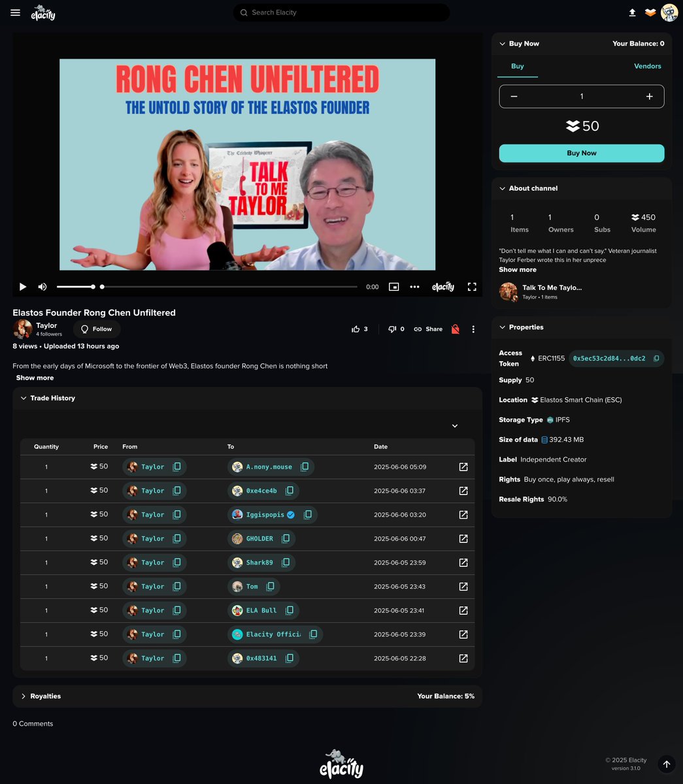The image size is (683, 784).
Task: Copy Tom buyer address
Action: pyautogui.click(x=270, y=587)
